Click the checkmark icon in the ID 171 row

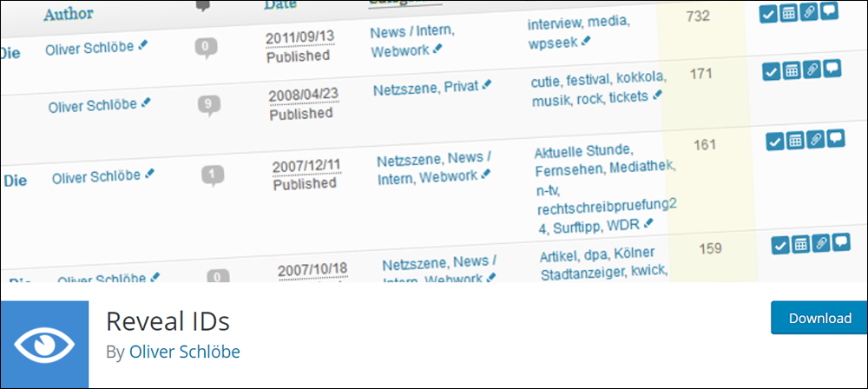(771, 72)
